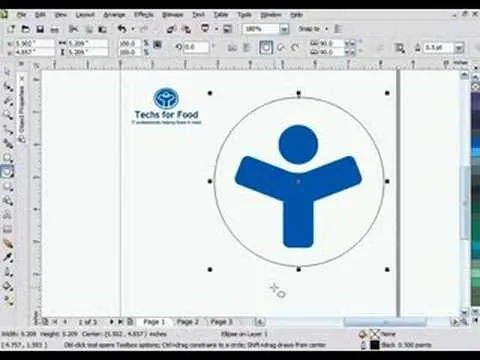Select the Crop tool in toolbox
480x360 pixels.
8,101
